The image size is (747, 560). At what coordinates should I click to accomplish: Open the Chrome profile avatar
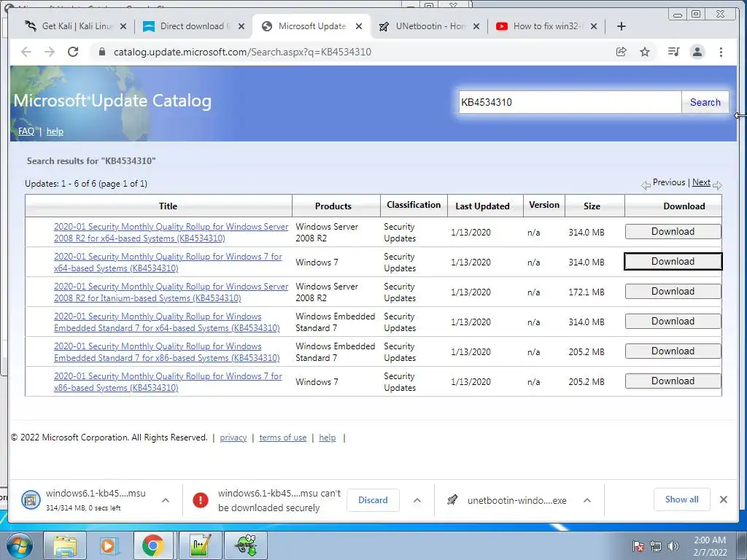[697, 52]
